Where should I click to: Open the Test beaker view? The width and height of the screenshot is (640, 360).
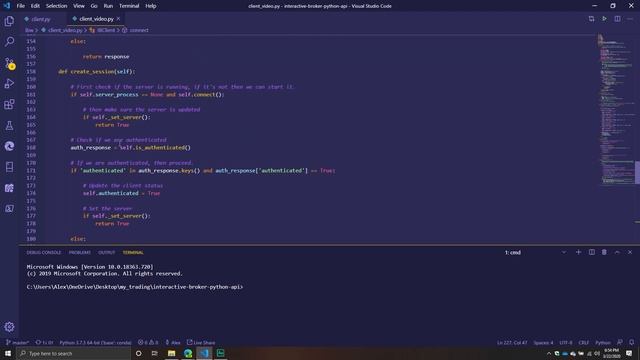9,125
